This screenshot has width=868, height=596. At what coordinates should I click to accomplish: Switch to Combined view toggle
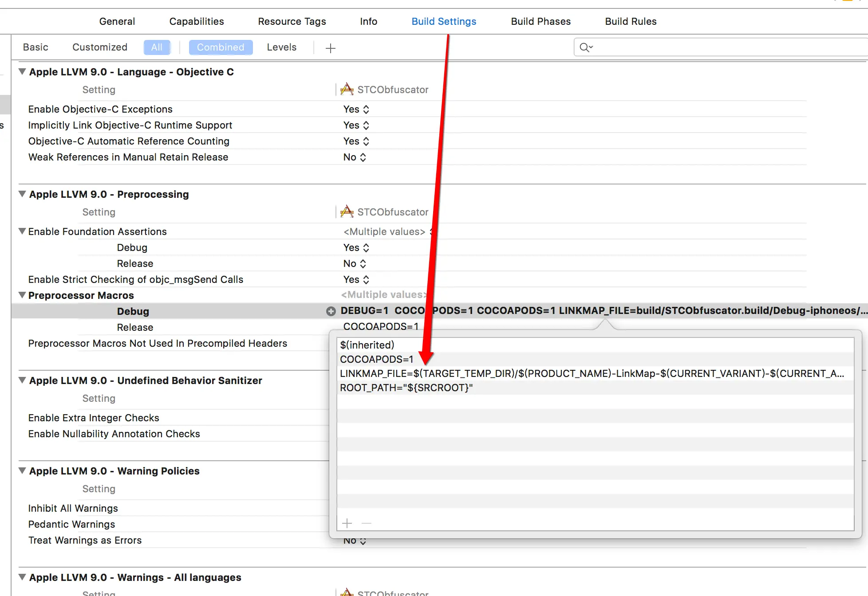(x=221, y=47)
